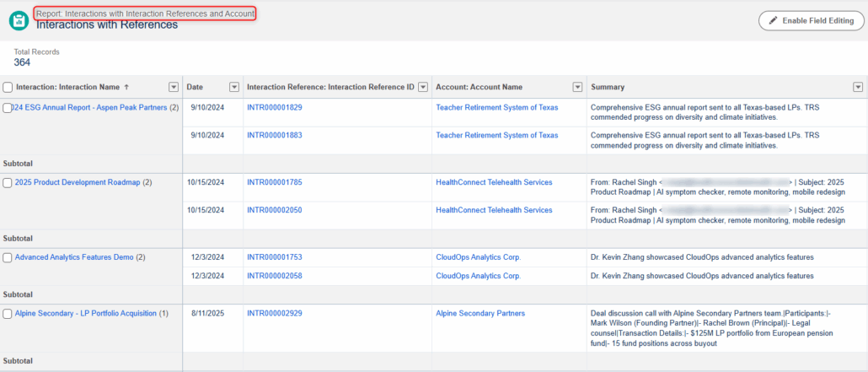Click the Interaction Name column header text

[67, 87]
